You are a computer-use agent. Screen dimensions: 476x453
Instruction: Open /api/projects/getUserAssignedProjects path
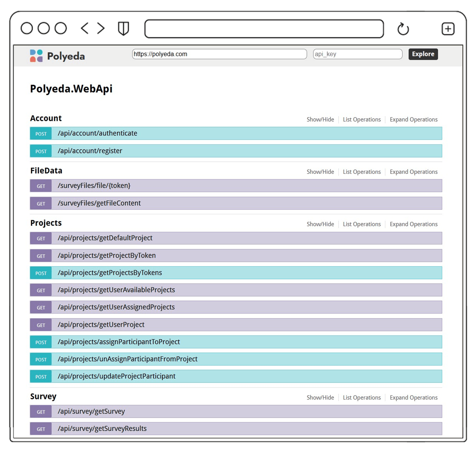point(116,307)
